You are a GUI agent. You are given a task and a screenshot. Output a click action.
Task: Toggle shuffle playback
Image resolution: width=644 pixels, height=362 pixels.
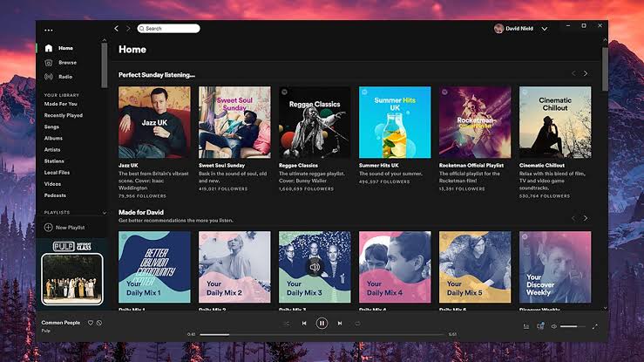[287, 323]
